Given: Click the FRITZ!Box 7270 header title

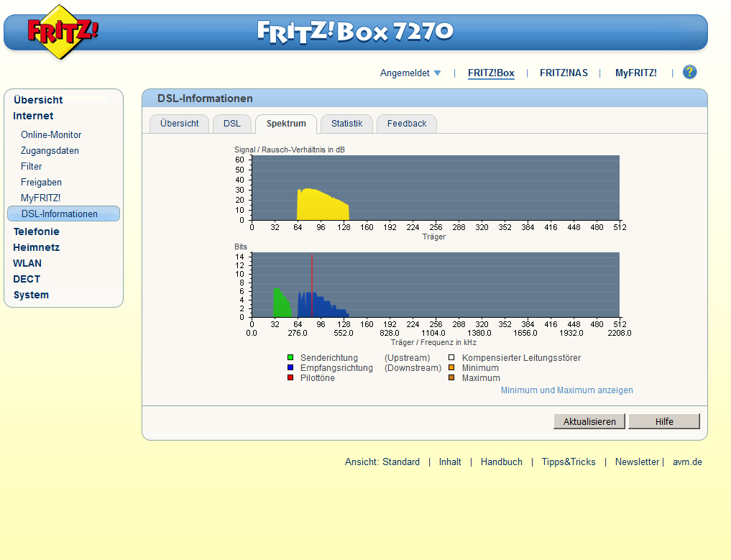Looking at the screenshot, I should click(355, 32).
